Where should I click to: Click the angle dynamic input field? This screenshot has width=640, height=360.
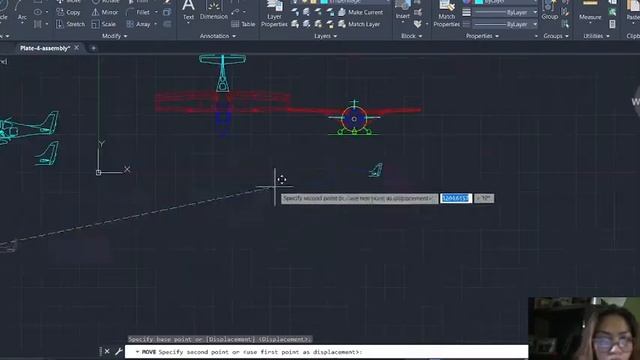pyautogui.click(x=484, y=198)
